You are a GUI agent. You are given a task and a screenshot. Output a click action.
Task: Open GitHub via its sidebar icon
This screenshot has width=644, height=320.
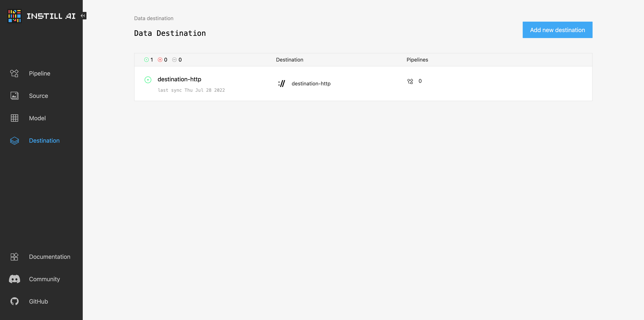14,301
